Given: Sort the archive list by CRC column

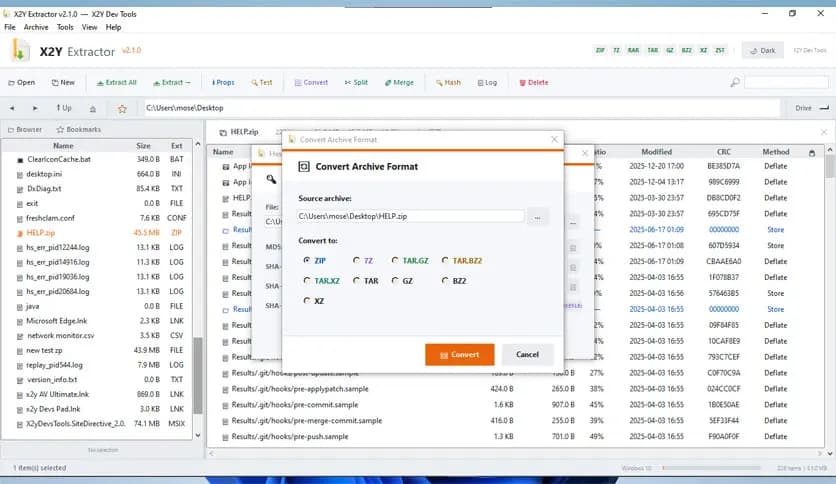Looking at the screenshot, I should 724,152.
